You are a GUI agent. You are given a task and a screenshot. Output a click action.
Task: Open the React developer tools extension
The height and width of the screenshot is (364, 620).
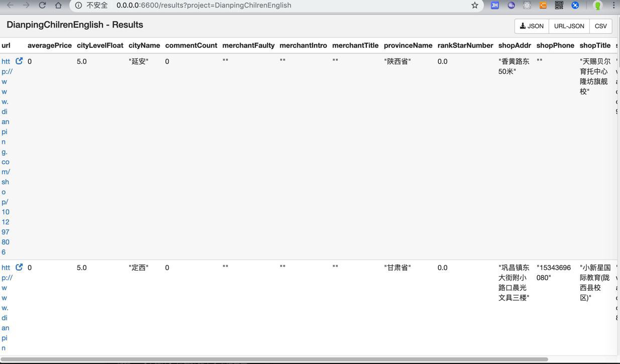527,5
